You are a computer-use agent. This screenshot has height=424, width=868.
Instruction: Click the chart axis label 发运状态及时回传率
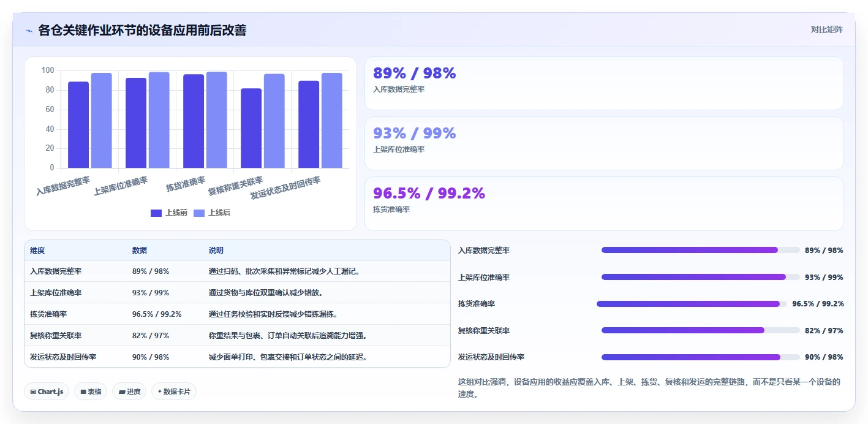coord(285,187)
